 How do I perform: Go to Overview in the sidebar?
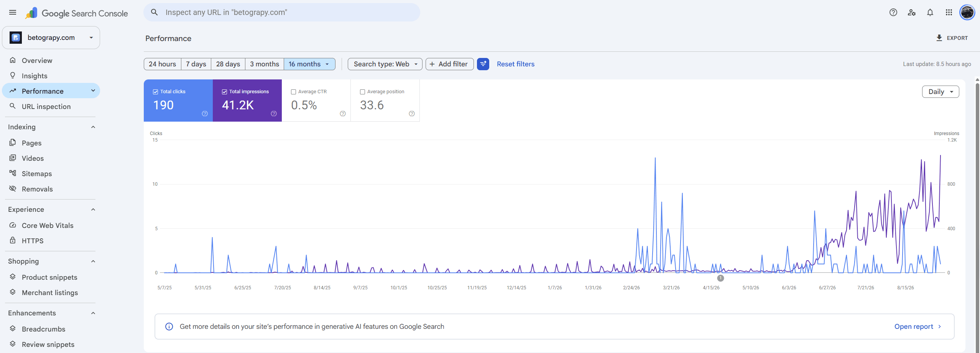pos(51,60)
